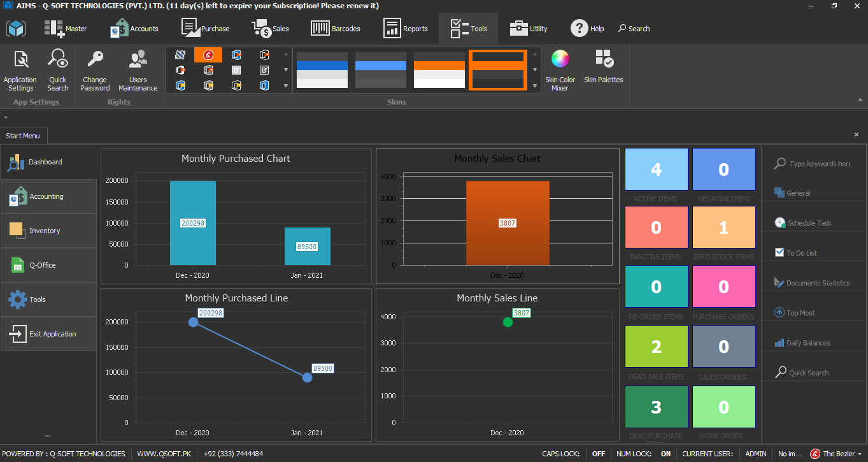Open the Sales Orders tile
The image size is (868, 462).
(x=724, y=347)
